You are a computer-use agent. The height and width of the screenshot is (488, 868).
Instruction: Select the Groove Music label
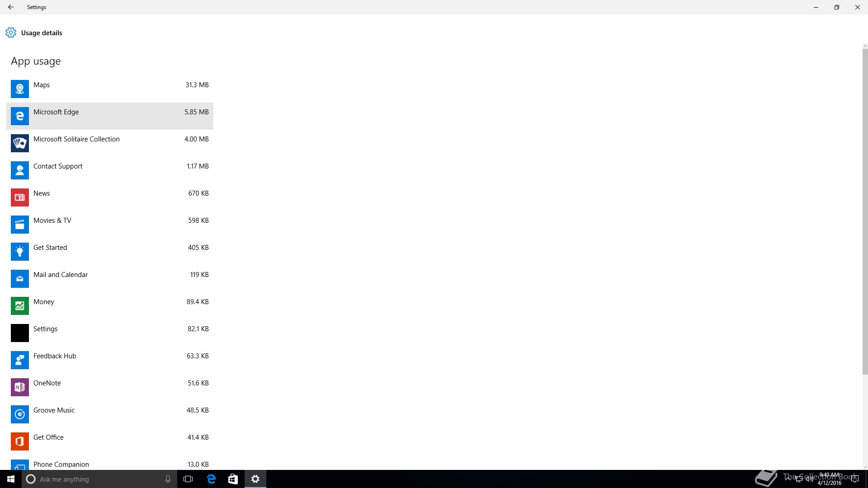pos(54,410)
